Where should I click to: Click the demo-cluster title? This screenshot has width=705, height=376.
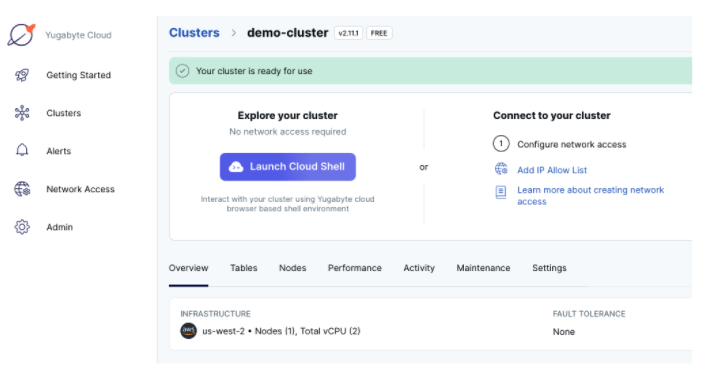288,33
